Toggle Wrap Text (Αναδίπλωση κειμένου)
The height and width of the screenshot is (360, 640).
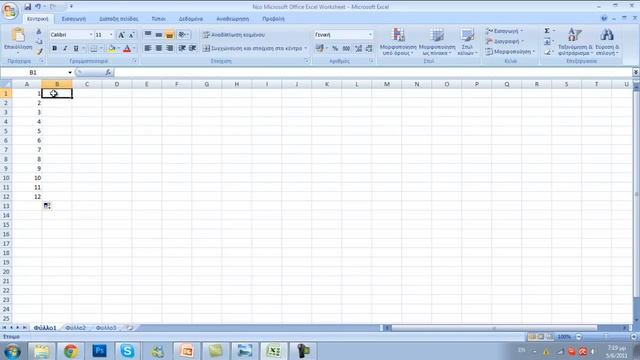[x=234, y=35]
